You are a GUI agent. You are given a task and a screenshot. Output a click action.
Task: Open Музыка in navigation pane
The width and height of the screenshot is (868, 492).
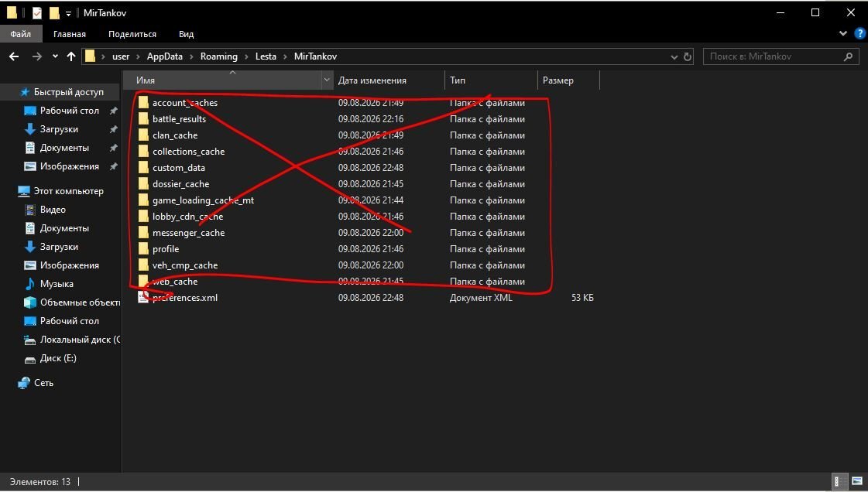[57, 284]
